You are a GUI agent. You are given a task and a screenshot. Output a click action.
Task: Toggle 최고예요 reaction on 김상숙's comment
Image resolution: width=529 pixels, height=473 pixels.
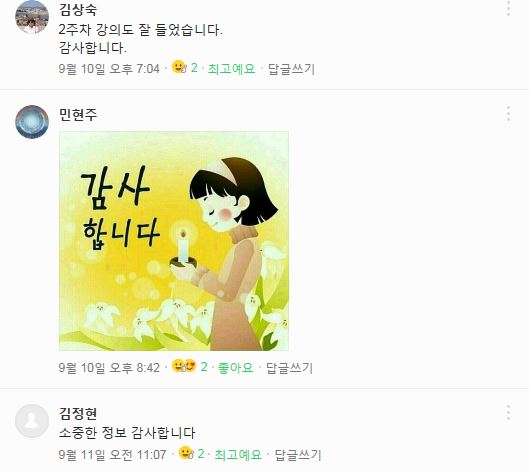click(231, 69)
